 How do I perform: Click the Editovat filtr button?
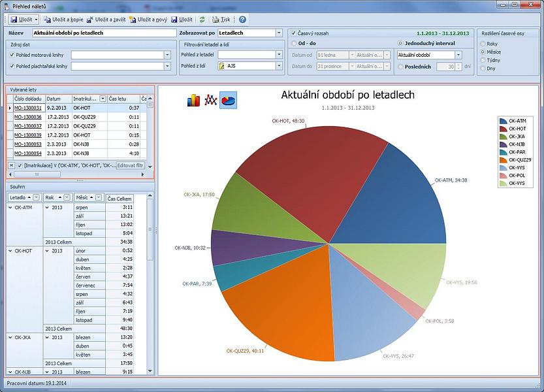[131, 165]
